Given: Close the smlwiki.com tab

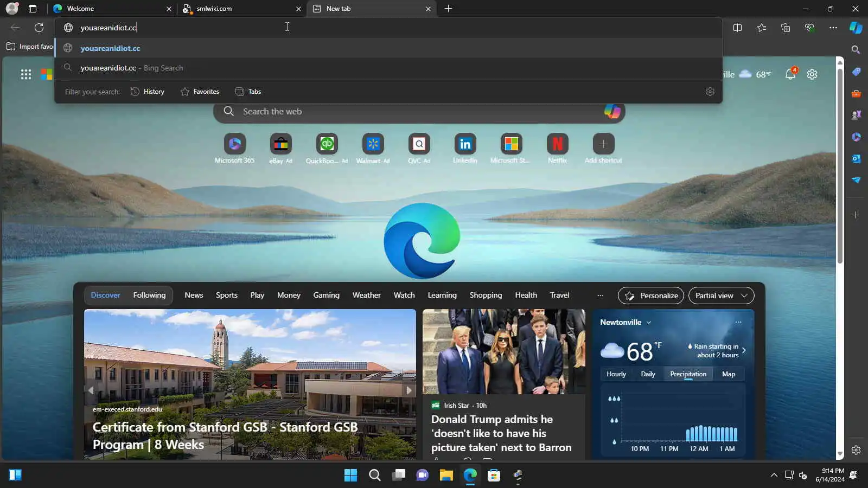Looking at the screenshot, I should (x=298, y=9).
